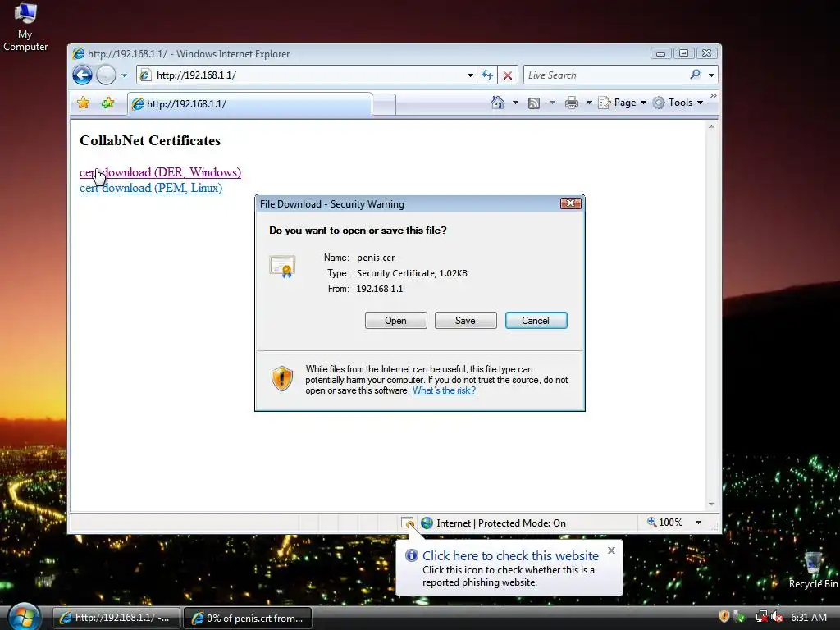This screenshot has height=630, width=840.
Task: Click the 6:31 AM taskbar clock
Action: pyautogui.click(x=809, y=617)
